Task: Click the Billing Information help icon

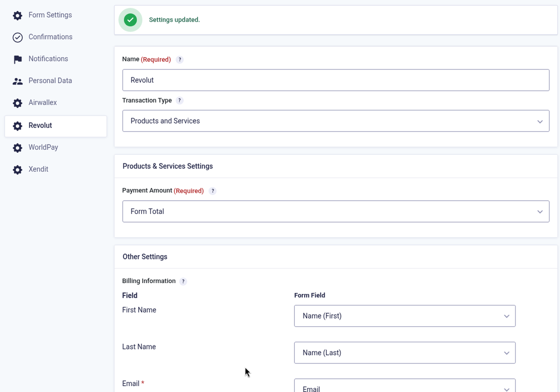Action: pyautogui.click(x=183, y=281)
